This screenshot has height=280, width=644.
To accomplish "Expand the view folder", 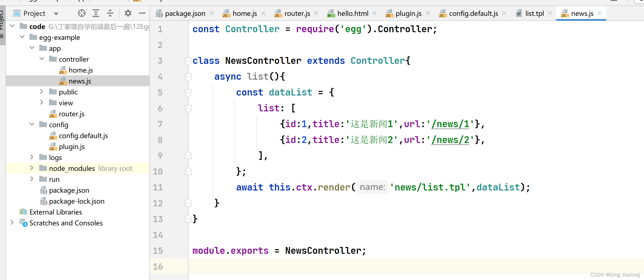I will tap(42, 102).
